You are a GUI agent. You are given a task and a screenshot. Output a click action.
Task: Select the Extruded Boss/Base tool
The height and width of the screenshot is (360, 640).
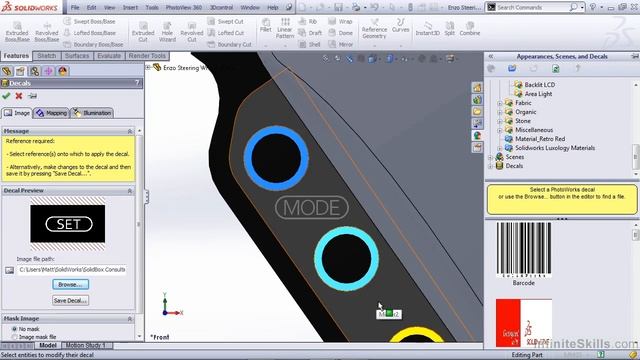pyautogui.click(x=17, y=31)
